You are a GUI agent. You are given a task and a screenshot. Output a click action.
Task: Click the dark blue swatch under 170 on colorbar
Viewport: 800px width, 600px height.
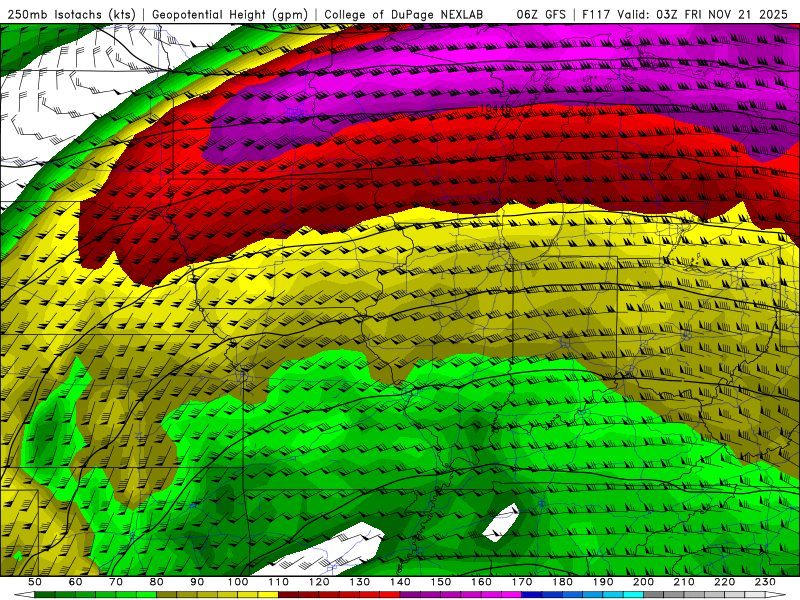coord(532,595)
